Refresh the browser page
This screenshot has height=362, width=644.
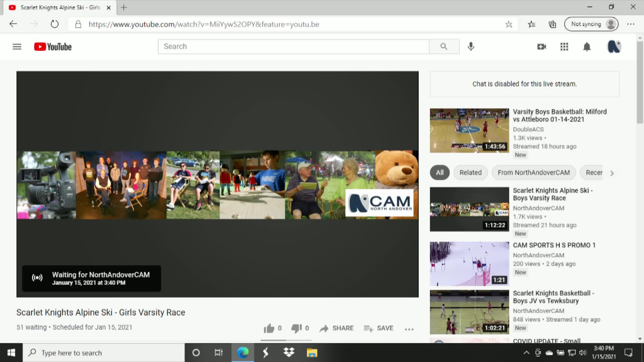pos(54,24)
